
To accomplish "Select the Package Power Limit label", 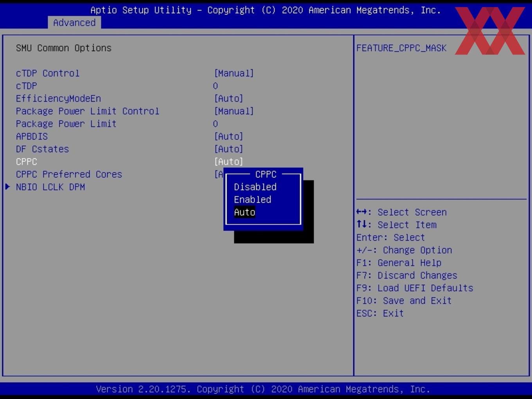I will click(66, 124).
